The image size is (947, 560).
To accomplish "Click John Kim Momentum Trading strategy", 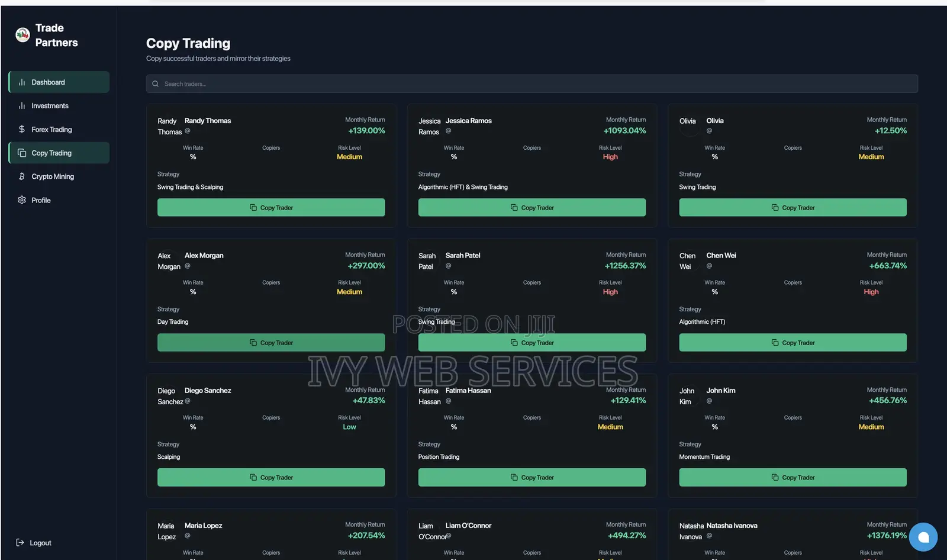I will point(704,457).
